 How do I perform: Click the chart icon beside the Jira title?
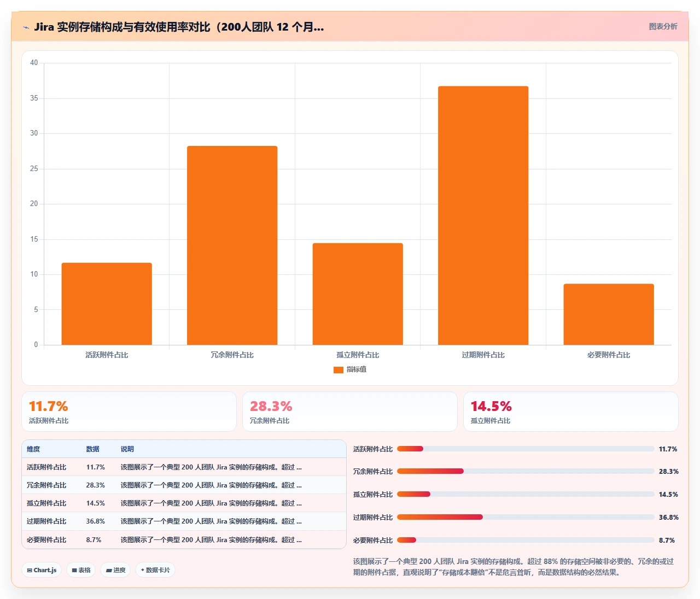point(26,27)
